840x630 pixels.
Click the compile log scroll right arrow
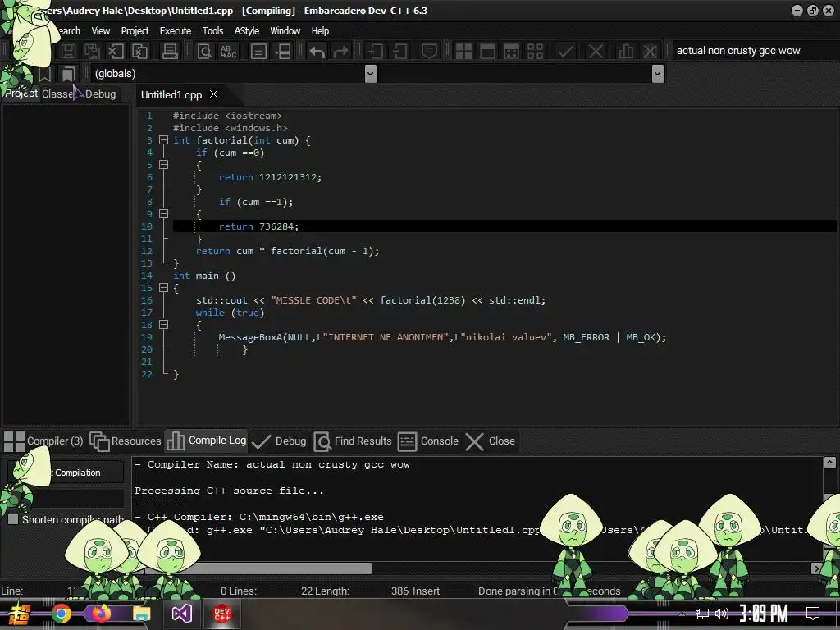[x=816, y=568]
